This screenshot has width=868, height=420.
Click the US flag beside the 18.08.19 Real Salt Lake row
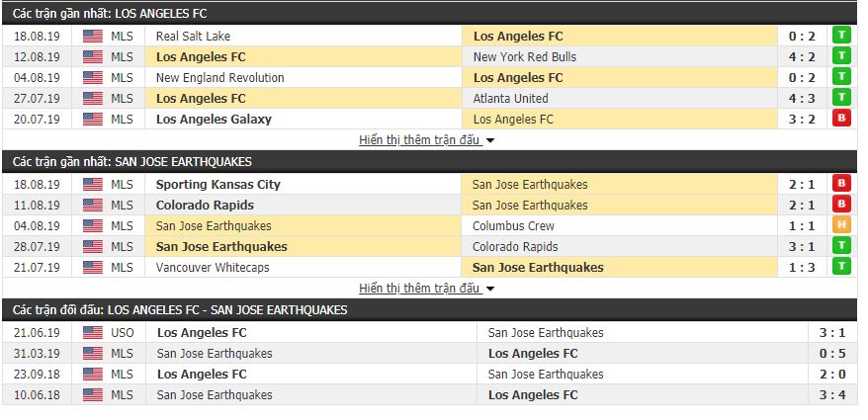click(x=92, y=36)
